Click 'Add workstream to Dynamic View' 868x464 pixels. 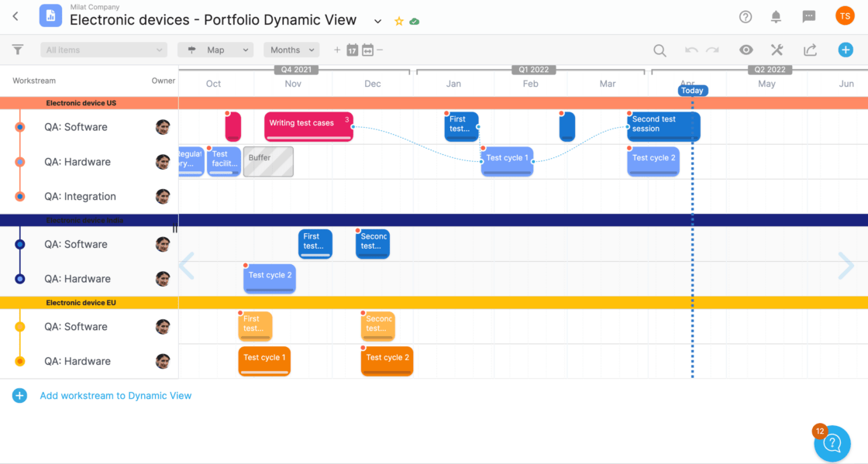coord(115,395)
